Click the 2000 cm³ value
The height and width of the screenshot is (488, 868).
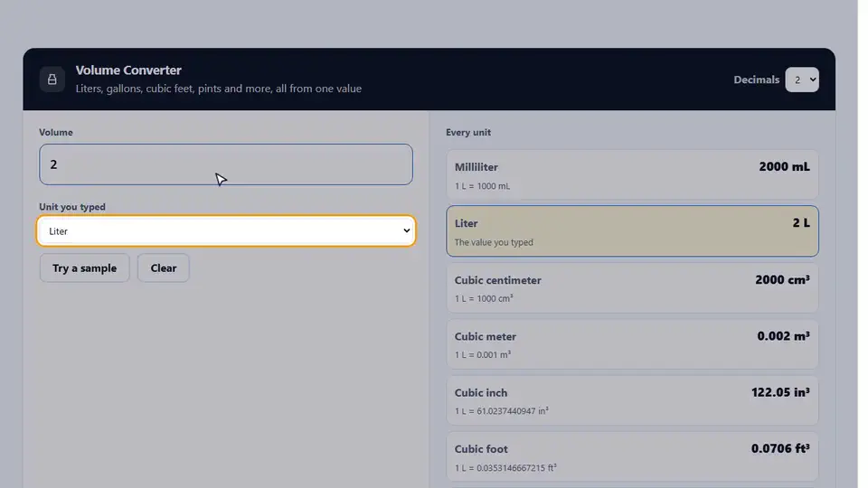(x=782, y=280)
